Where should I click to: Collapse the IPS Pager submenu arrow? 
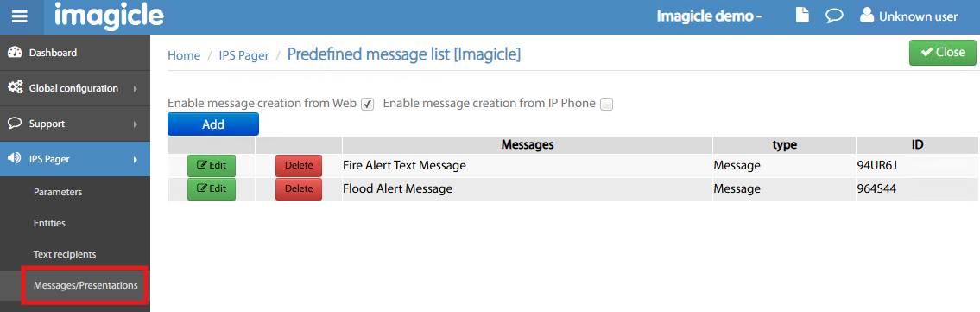pyautogui.click(x=136, y=159)
